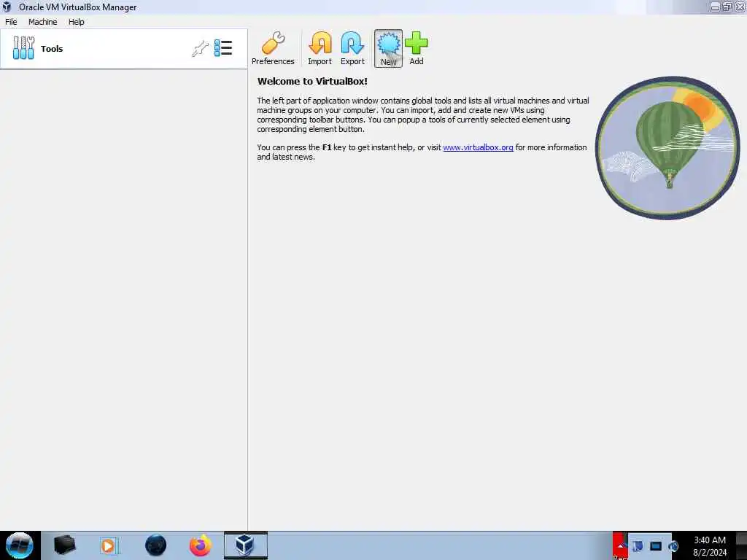Open the media player taskbar icon
Viewport: 747px width, 560px height.
tap(109, 546)
